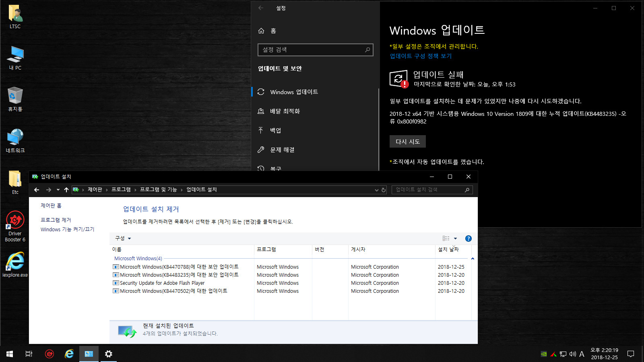644x362 pixels.
Task: Select 배달 최적화 in the Settings sidebar
Action: [x=315, y=111]
